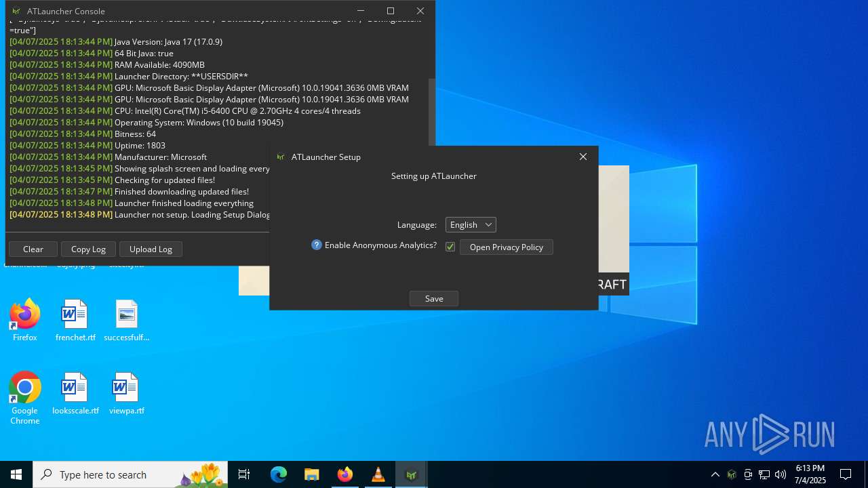Image resolution: width=868 pixels, height=488 pixels.
Task: Show hidden system tray icons
Action: [x=715, y=474]
